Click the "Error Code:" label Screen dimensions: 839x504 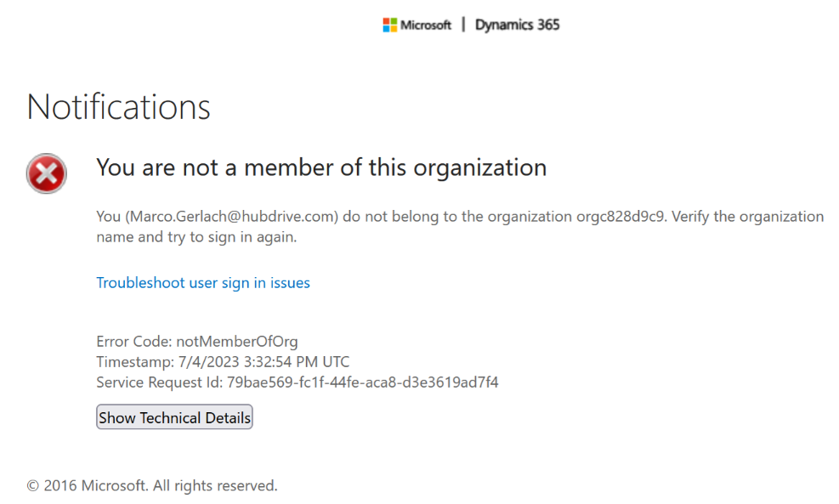point(134,342)
